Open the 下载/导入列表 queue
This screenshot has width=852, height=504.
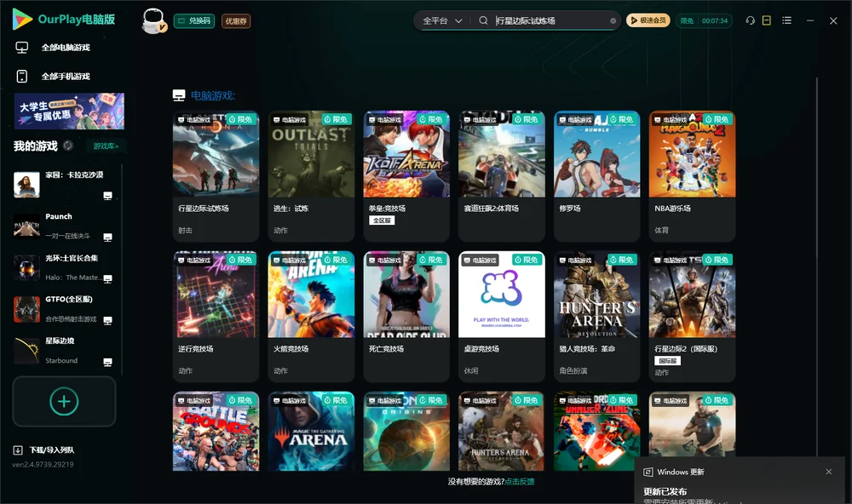pos(52,450)
